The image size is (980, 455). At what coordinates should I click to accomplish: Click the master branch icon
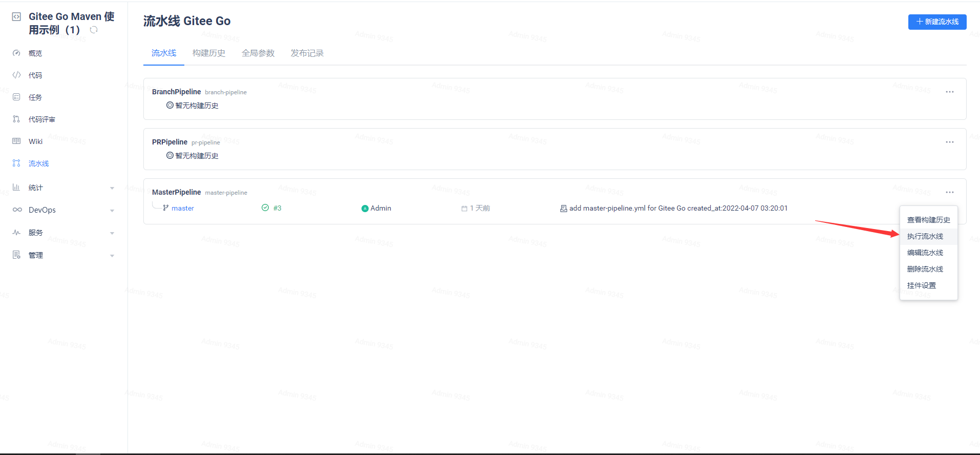point(166,208)
